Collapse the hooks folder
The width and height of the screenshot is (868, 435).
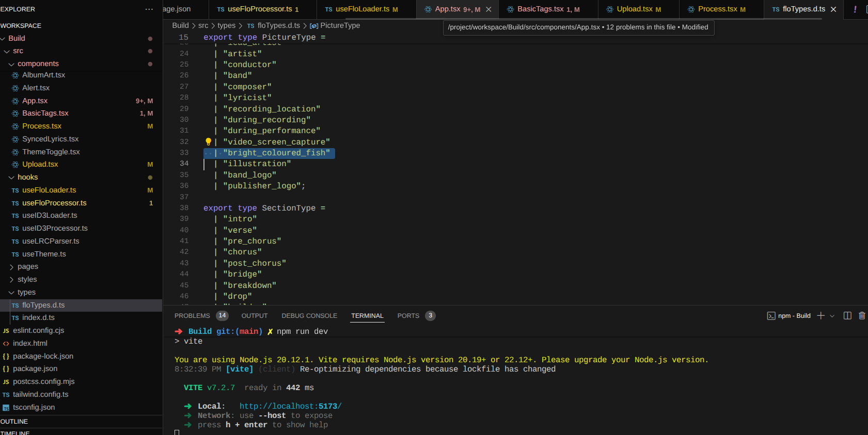[27, 177]
